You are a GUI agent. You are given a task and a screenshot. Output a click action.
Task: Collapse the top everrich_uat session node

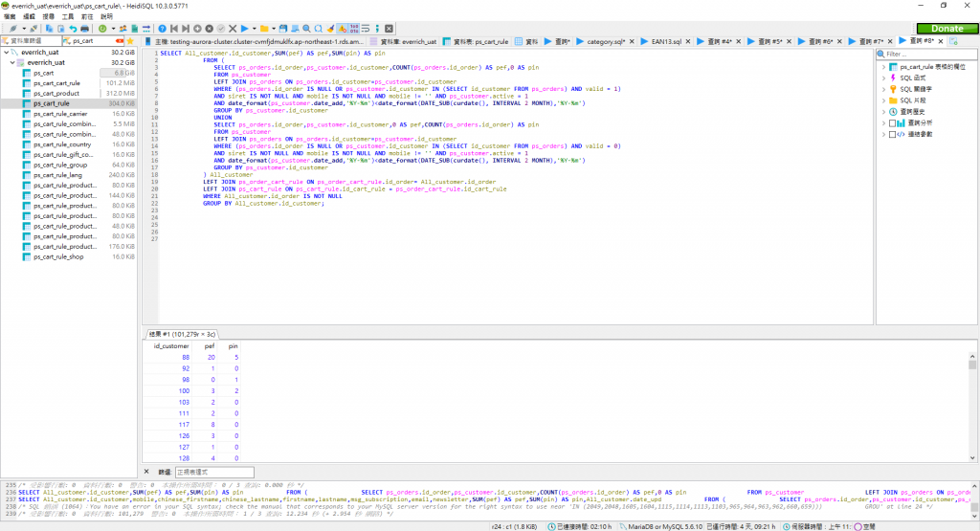coord(7,53)
